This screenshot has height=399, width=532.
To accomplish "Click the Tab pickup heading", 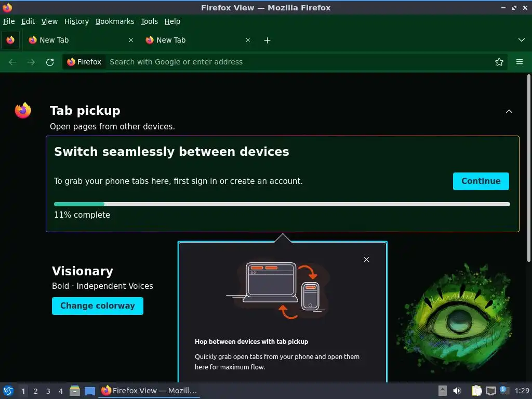I will 85,111.
